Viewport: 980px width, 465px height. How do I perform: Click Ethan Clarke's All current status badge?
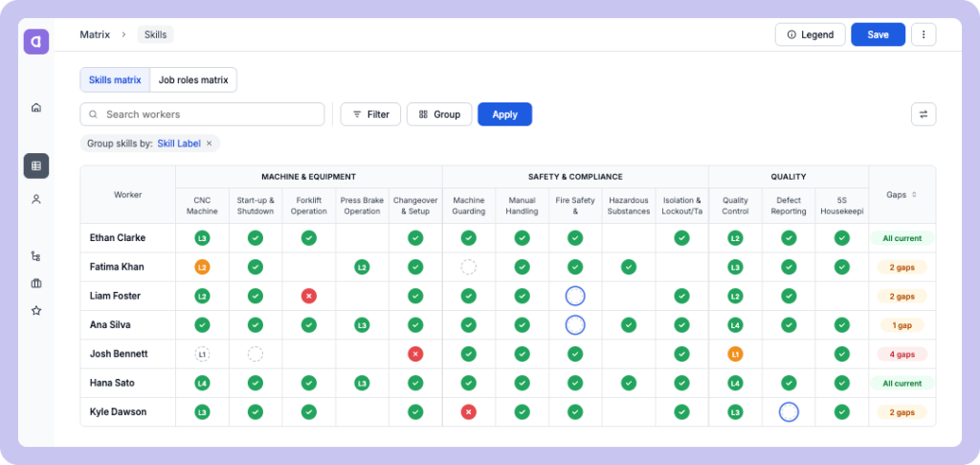click(902, 237)
